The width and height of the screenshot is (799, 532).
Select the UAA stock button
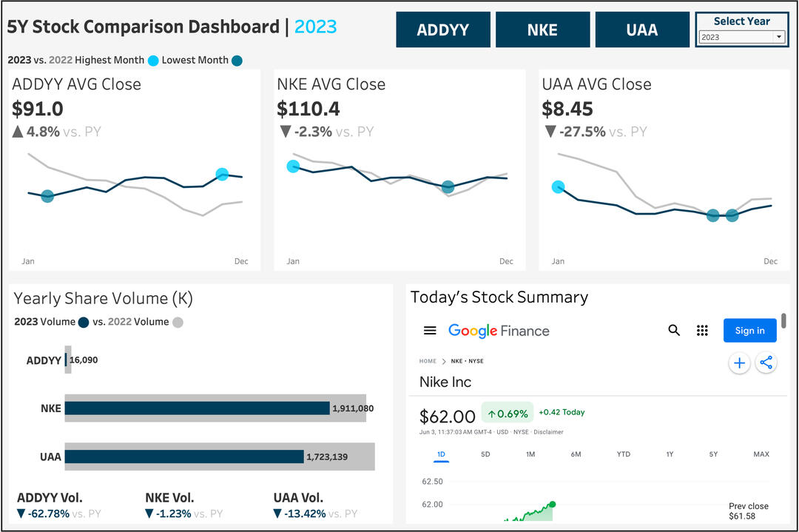point(641,30)
